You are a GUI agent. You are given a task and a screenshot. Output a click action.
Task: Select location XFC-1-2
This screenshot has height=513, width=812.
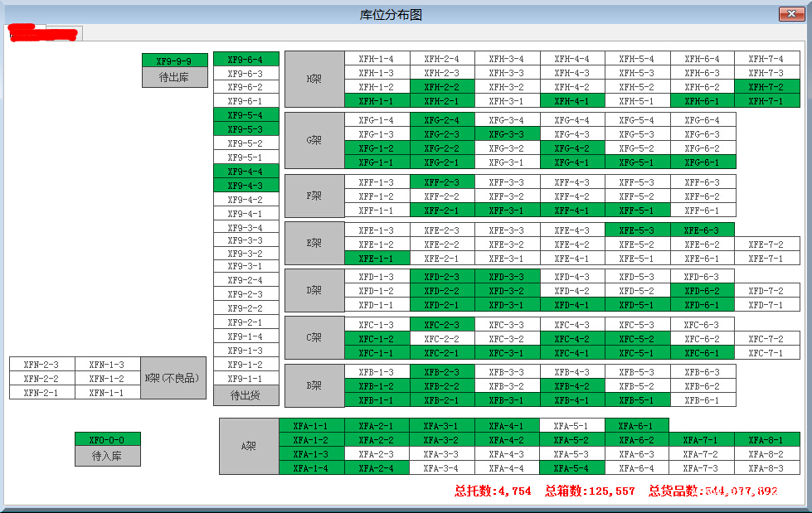377,339
